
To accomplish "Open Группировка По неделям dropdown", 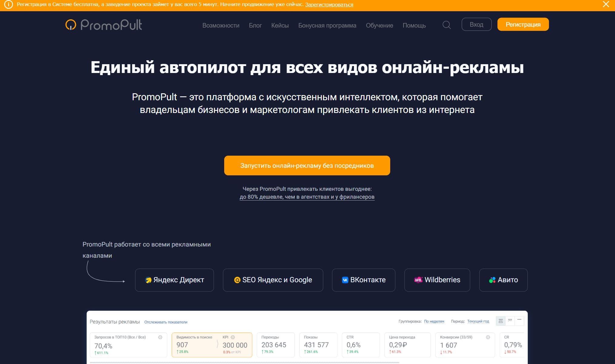I will tap(434, 322).
